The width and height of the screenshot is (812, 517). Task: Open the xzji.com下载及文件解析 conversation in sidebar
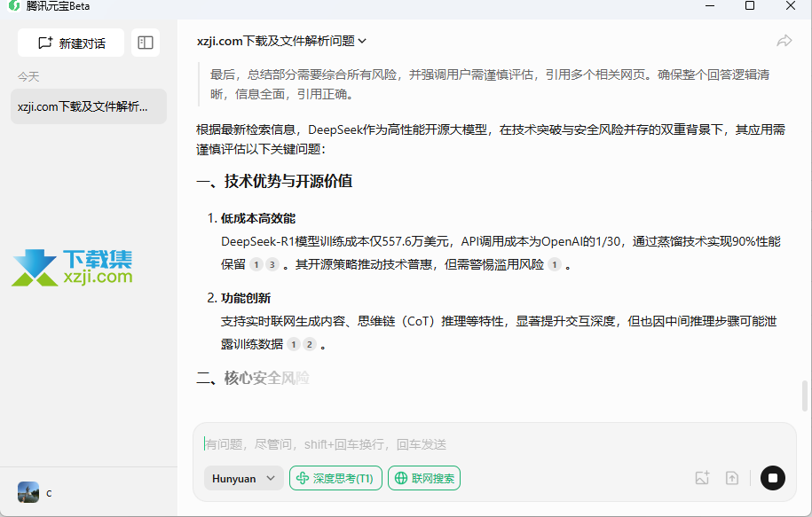point(89,106)
